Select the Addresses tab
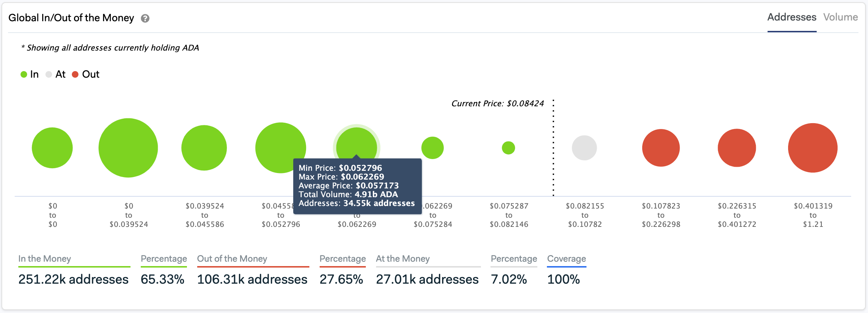 click(792, 17)
